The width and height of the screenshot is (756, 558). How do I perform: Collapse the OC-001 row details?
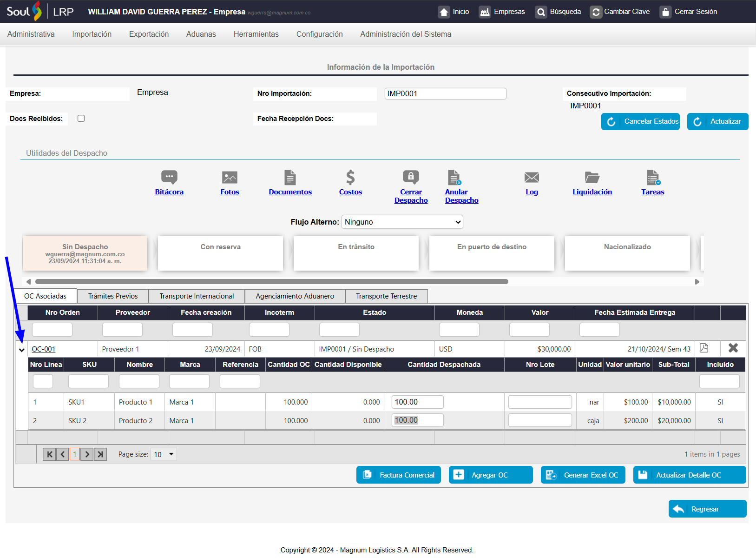(x=22, y=350)
